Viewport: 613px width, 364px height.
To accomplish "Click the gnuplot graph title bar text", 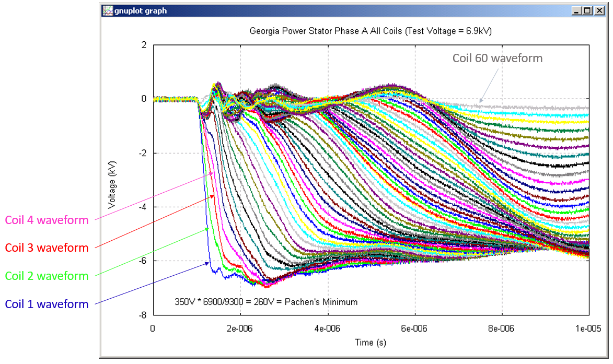I will point(137,11).
